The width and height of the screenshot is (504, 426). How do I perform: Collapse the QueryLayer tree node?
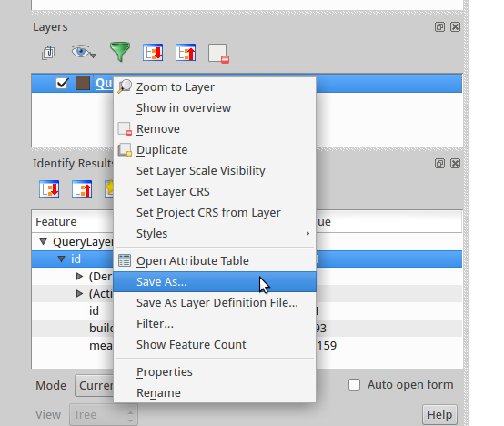tap(44, 242)
